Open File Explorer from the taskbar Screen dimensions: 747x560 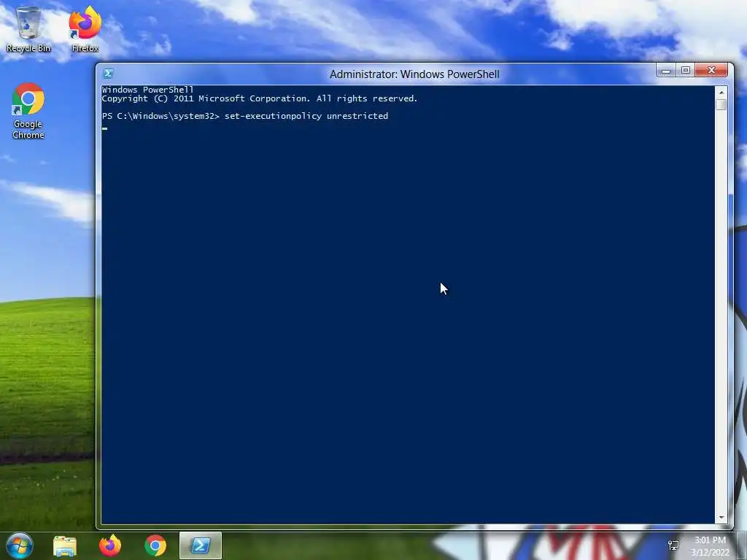65,545
